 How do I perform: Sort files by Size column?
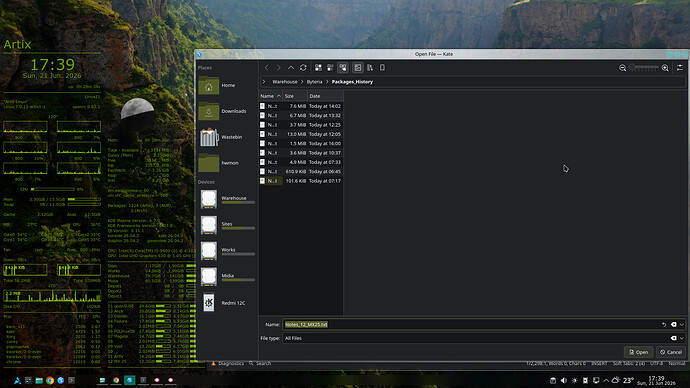295,96
